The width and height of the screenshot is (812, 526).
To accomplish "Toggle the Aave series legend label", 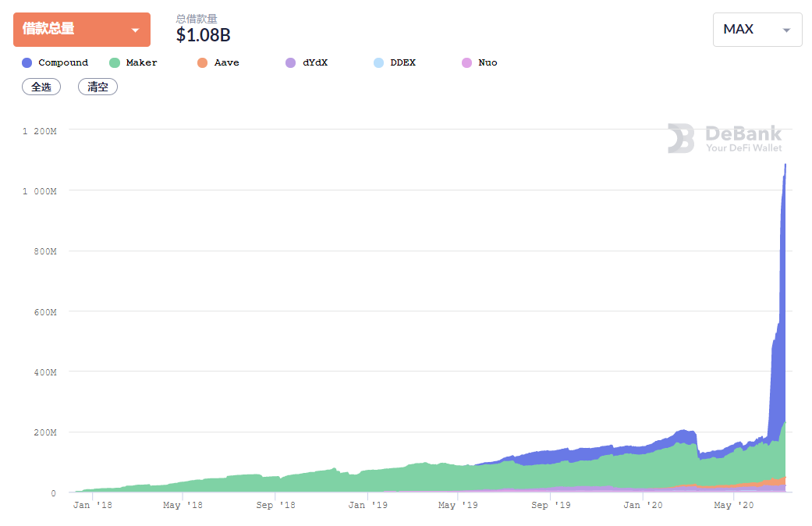I will tap(227, 62).
